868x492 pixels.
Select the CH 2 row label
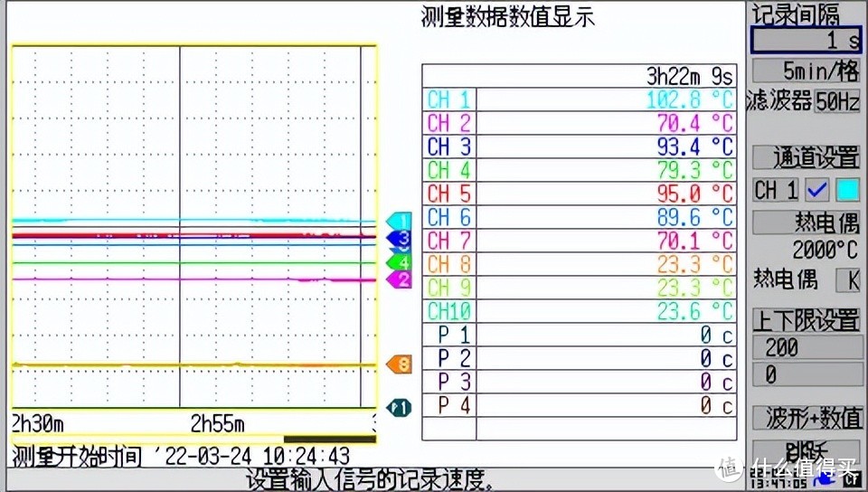click(x=449, y=123)
